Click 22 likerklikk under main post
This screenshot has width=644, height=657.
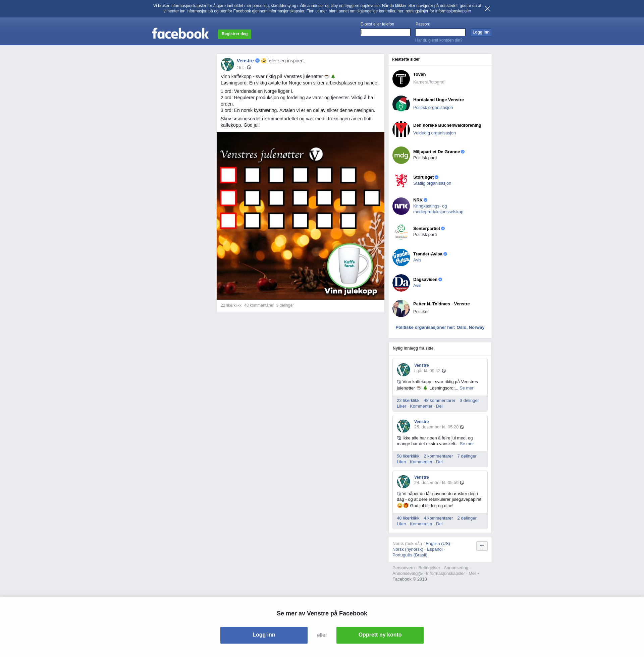[231, 305]
